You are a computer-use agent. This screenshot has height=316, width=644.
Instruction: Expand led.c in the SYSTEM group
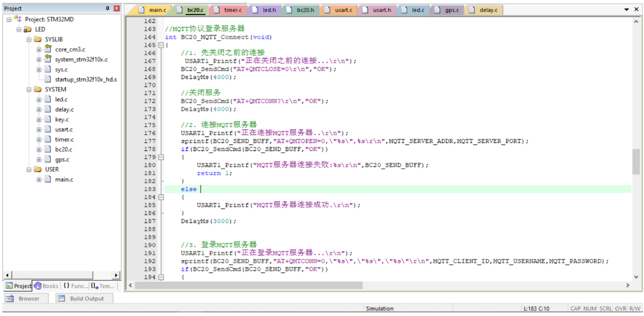(39, 99)
